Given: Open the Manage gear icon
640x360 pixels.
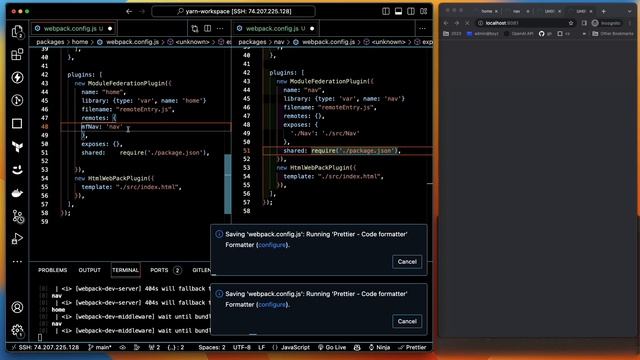Looking at the screenshot, I should [x=17, y=330].
